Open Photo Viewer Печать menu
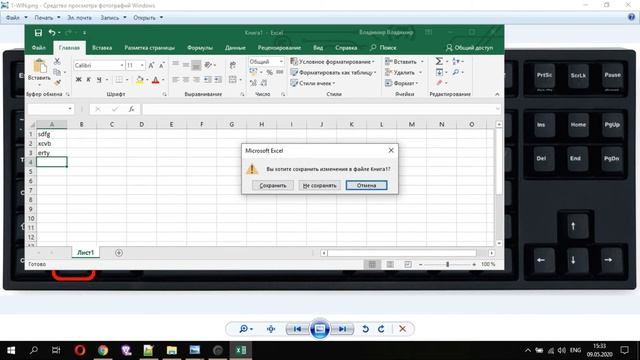The height and width of the screenshot is (360, 640). [x=47, y=18]
